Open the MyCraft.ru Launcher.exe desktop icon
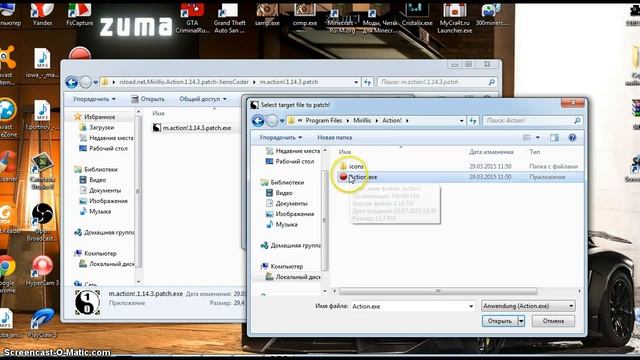Screen dimensions: 640x360 454,17
